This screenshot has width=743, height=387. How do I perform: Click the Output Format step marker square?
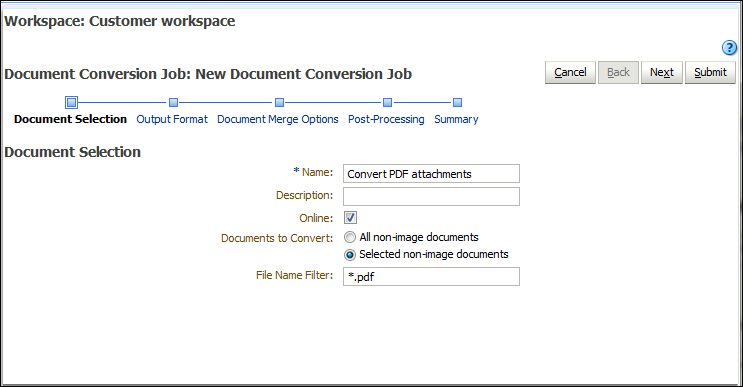[x=173, y=102]
